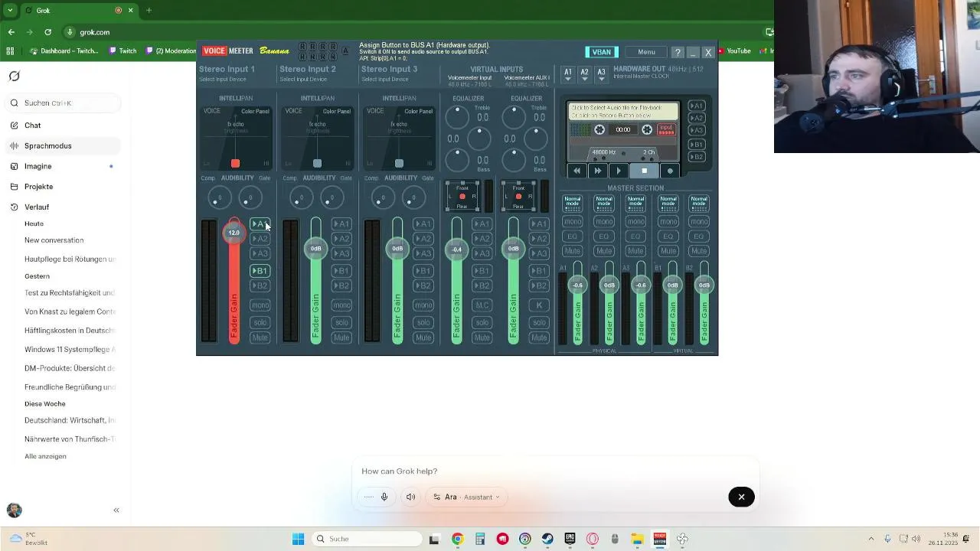Enable B2 bus on Stereo Input 2
The height and width of the screenshot is (551, 980).
[341, 285]
